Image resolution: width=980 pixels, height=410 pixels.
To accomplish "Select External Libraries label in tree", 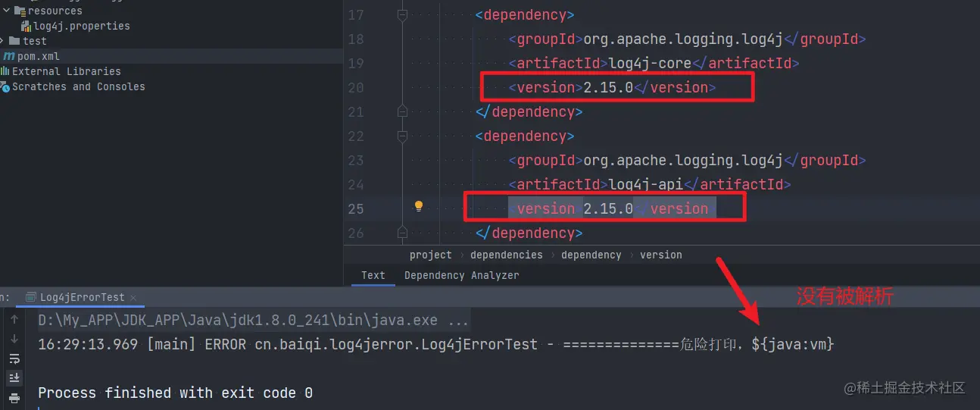I will (x=66, y=71).
